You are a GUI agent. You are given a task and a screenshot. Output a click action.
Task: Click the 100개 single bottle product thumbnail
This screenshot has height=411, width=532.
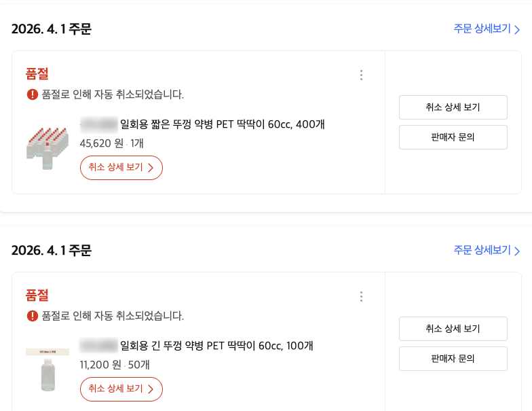[47, 370]
